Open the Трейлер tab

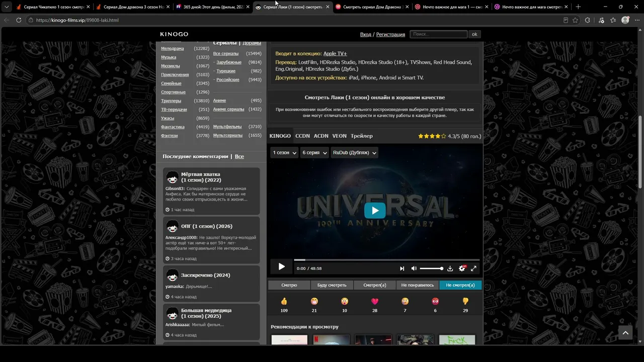pyautogui.click(x=362, y=136)
